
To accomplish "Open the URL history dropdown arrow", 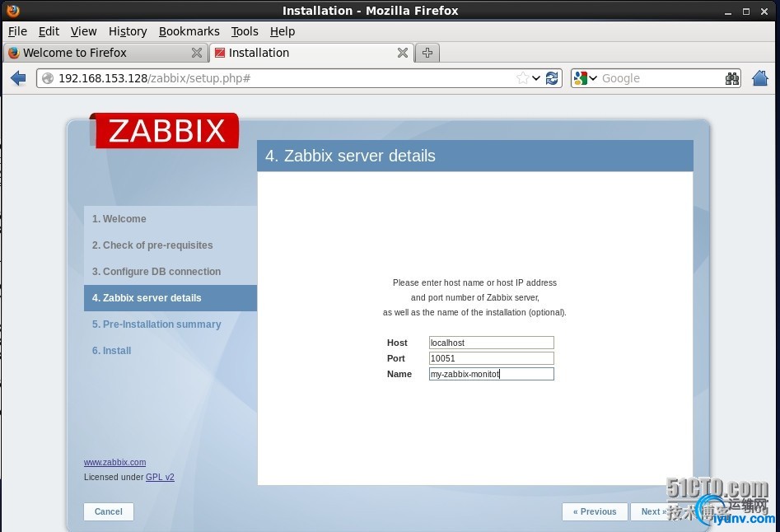I will pos(535,78).
